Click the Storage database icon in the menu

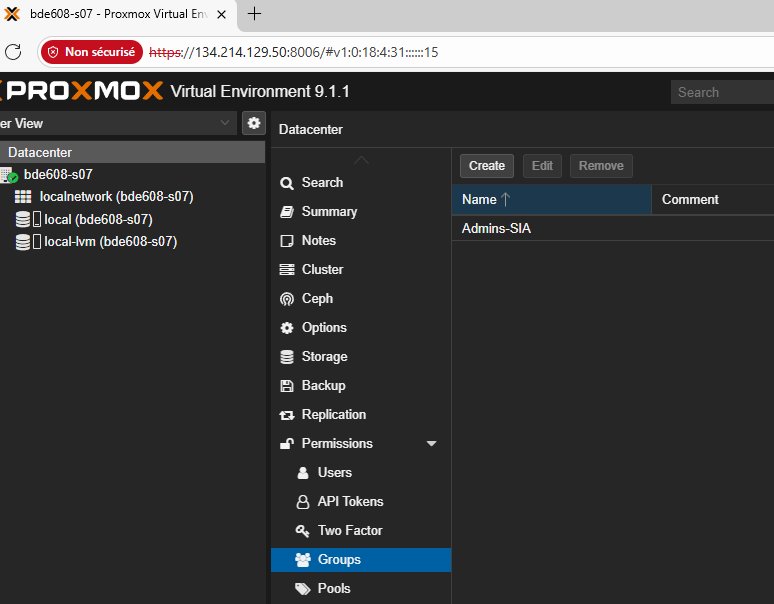287,357
